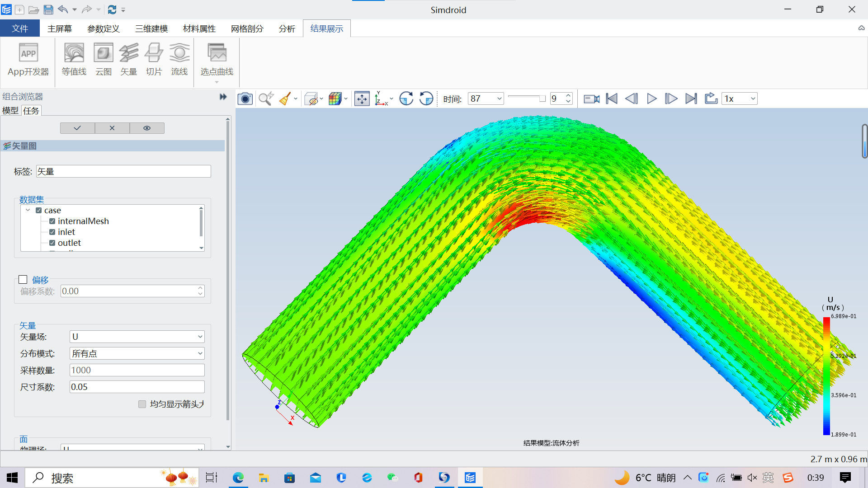The height and width of the screenshot is (488, 868).
Task: Click the left panel vertical scrollbar
Action: point(228,271)
